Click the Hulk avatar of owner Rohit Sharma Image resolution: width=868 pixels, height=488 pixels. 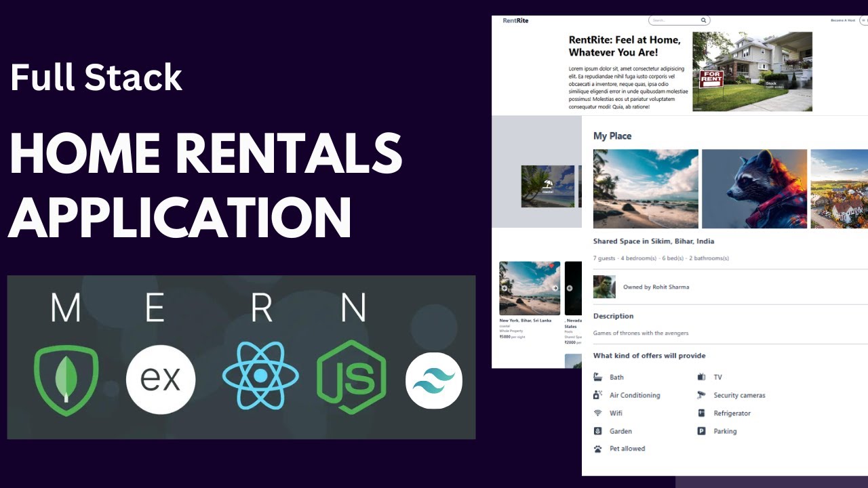point(604,287)
